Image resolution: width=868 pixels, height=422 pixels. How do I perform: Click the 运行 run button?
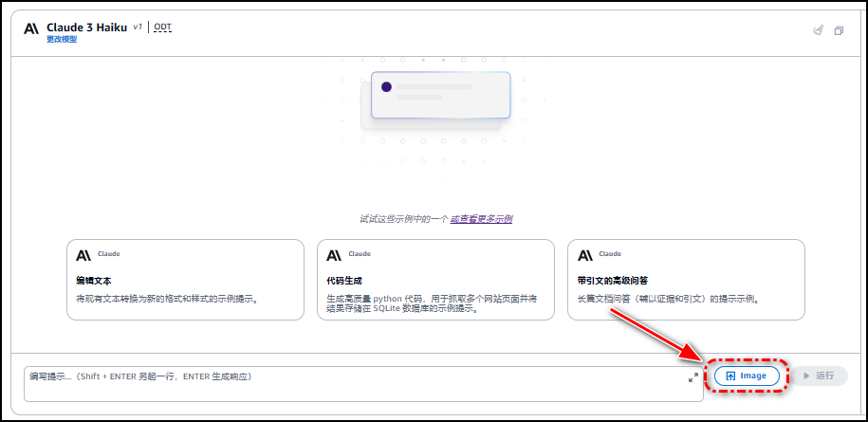click(x=820, y=376)
